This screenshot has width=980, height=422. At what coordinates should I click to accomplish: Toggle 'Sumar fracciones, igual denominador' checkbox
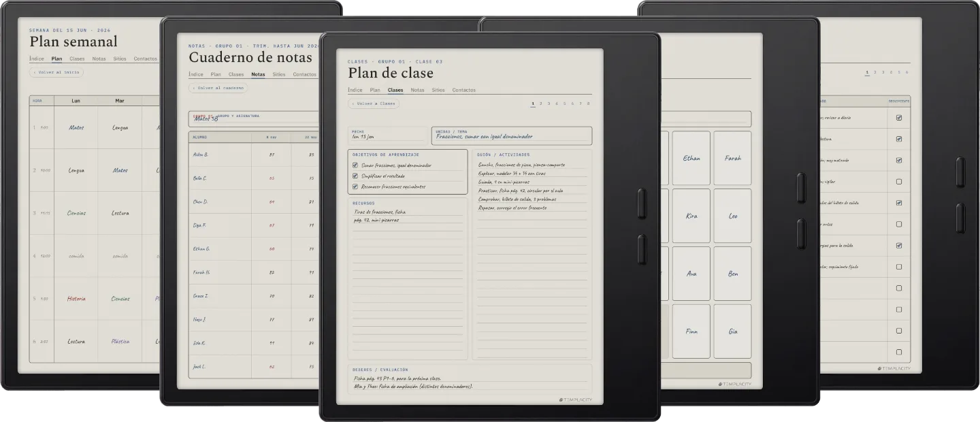click(x=355, y=165)
